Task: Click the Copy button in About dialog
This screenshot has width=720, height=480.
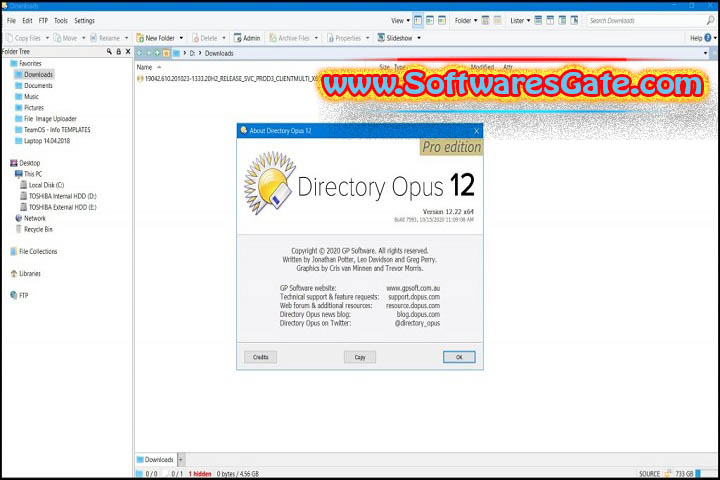Action: 360,357
